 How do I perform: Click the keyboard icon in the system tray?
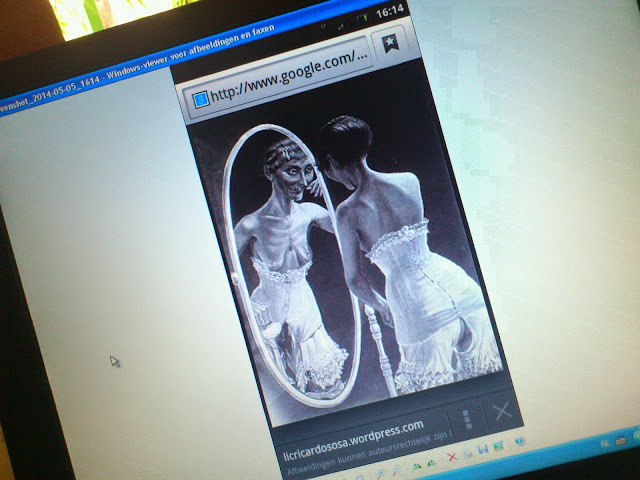(x=621, y=441)
